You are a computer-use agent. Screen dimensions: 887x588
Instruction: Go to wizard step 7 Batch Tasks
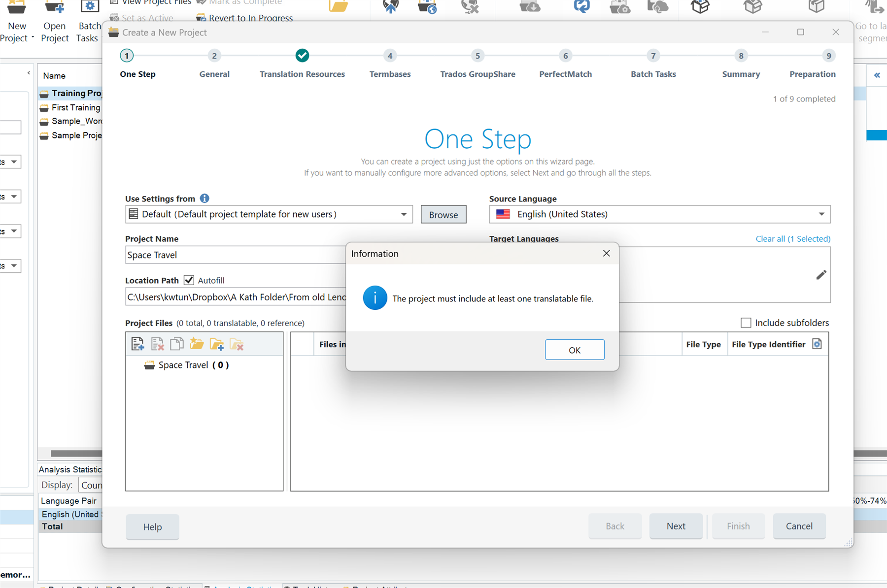653,56
